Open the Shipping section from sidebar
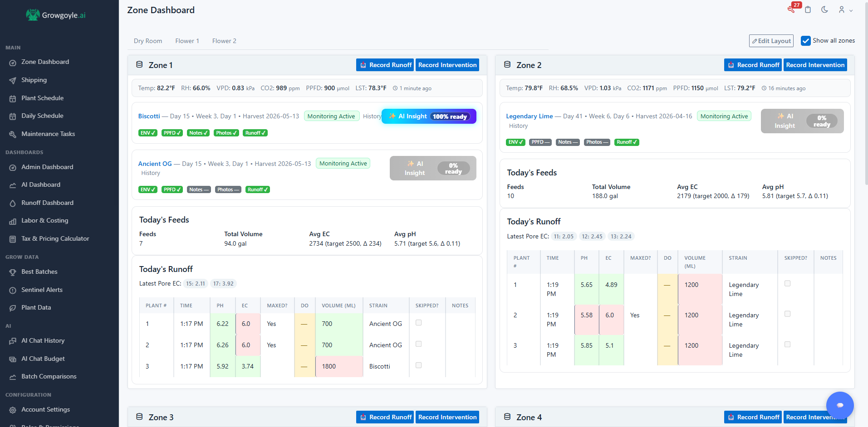This screenshot has width=868, height=427. pyautogui.click(x=34, y=80)
